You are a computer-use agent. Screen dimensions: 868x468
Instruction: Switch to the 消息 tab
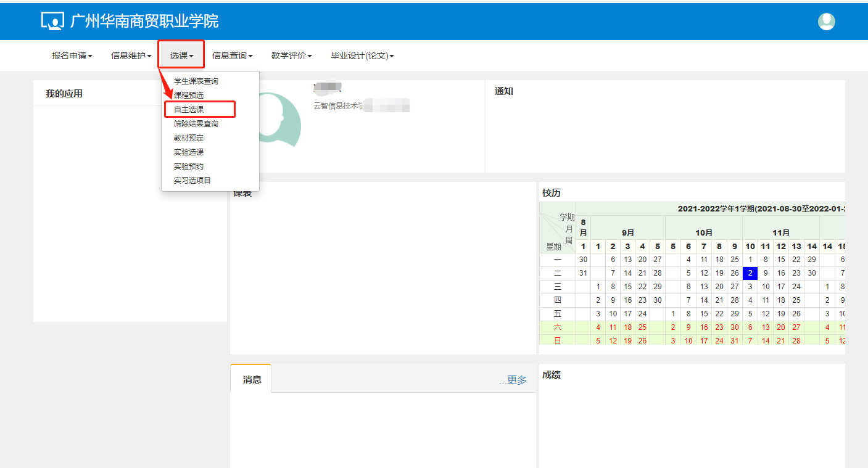point(252,380)
